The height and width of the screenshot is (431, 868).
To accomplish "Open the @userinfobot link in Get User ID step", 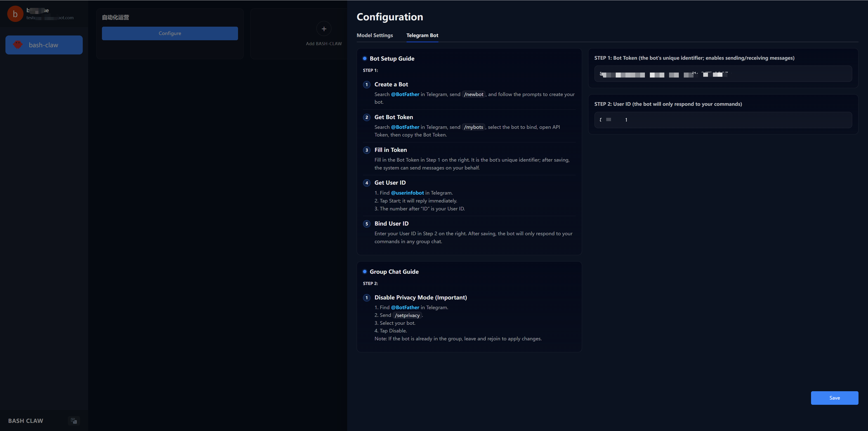I will [x=407, y=193].
